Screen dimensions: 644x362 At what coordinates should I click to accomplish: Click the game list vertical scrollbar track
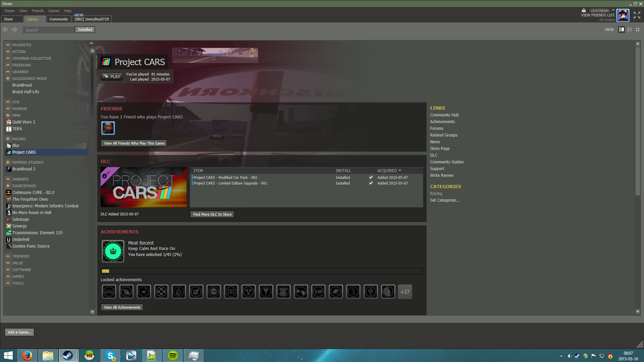coord(92,181)
